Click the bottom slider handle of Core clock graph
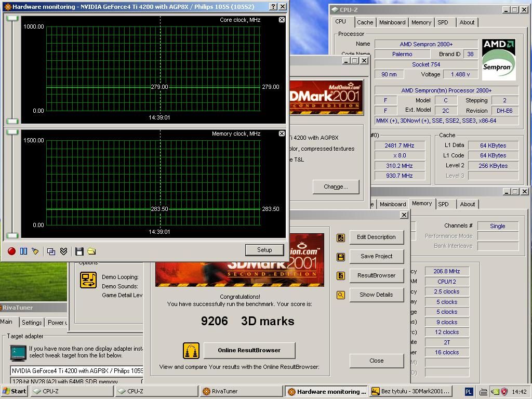The height and width of the screenshot is (399, 532). (12, 121)
